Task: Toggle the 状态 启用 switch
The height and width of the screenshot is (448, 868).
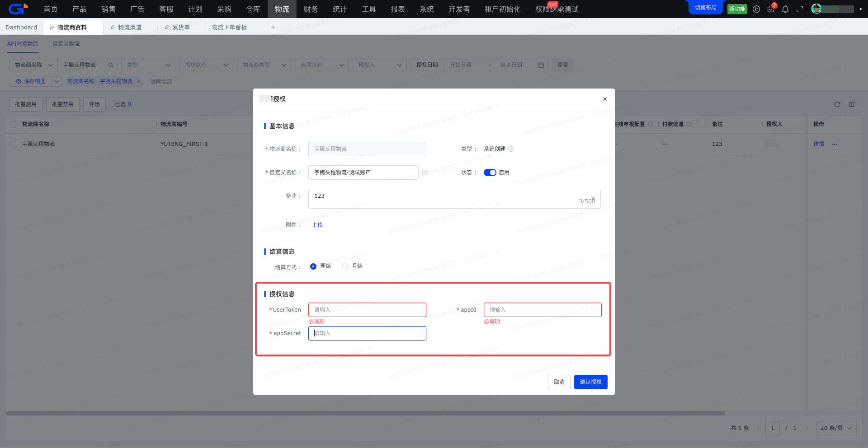Action: [x=490, y=173]
